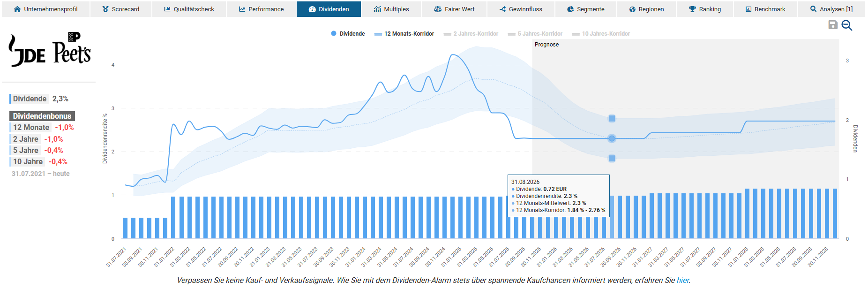Click the save chart disk icon
Screen dimensions: 868x297
point(833,25)
